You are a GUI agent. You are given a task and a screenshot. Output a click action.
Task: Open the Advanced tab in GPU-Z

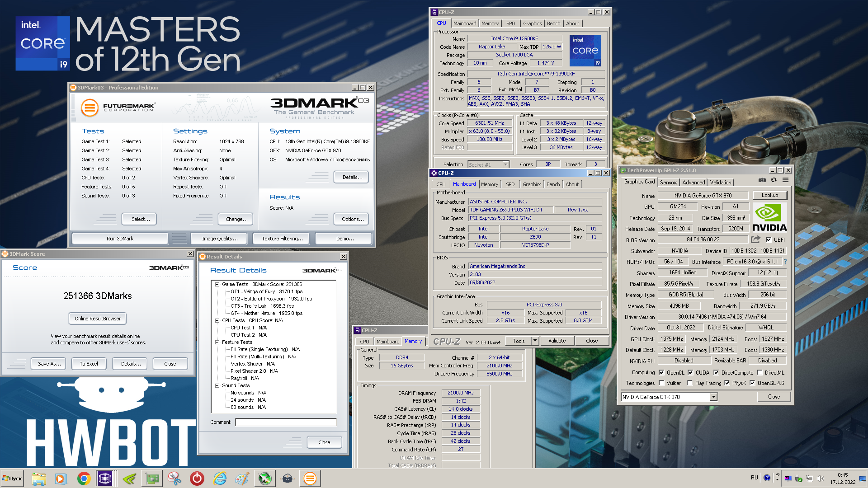693,183
